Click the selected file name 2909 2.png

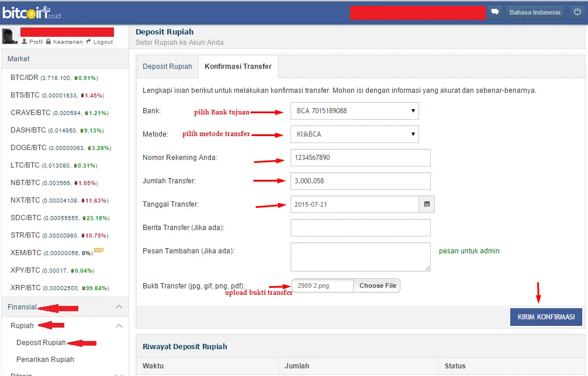click(313, 286)
